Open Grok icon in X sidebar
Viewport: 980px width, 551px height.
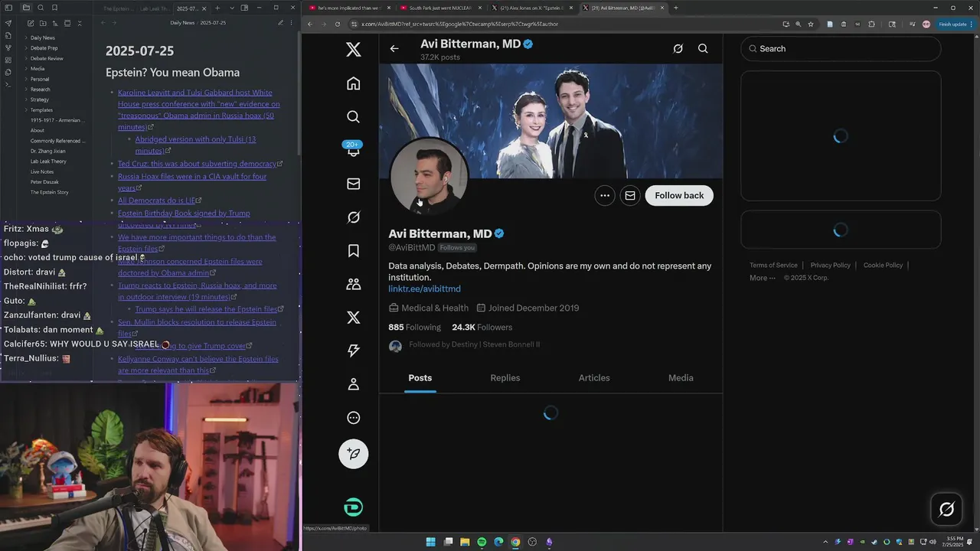pos(353,217)
